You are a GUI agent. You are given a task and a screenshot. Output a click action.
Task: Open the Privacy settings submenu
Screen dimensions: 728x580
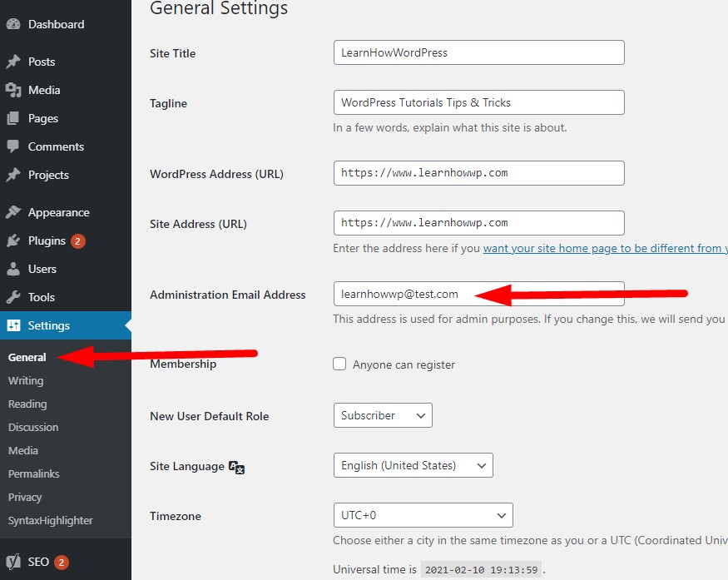[25, 497]
